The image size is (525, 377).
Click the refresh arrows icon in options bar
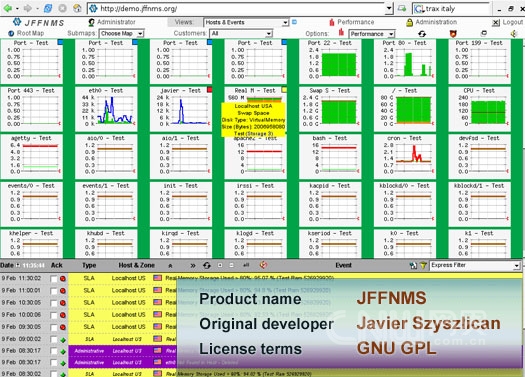pyautogui.click(x=422, y=33)
